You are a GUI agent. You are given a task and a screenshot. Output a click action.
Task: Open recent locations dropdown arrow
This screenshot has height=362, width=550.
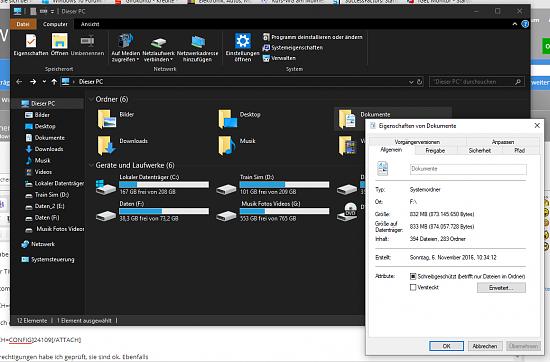point(44,82)
